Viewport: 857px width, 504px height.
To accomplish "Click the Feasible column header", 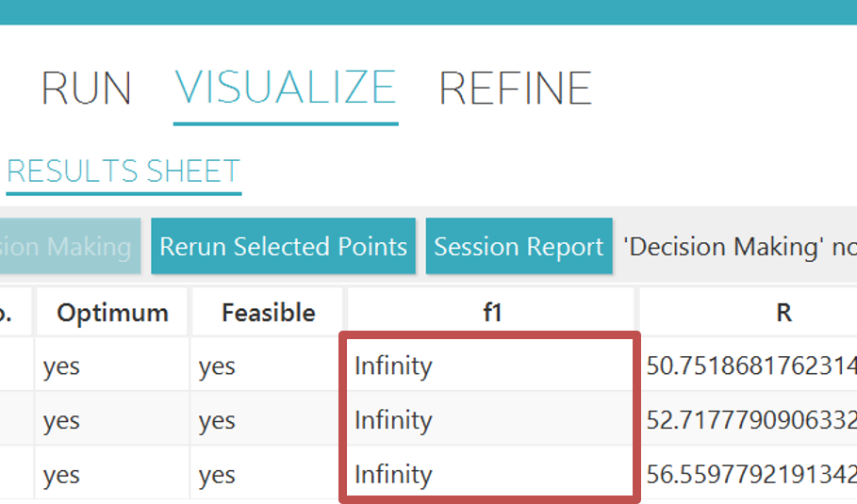I will click(x=268, y=313).
